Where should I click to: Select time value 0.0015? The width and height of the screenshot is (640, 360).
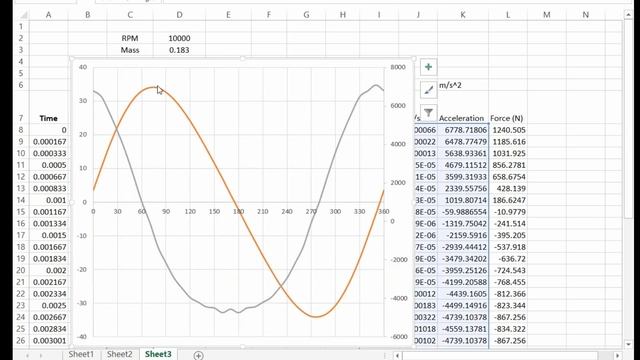click(x=49, y=236)
